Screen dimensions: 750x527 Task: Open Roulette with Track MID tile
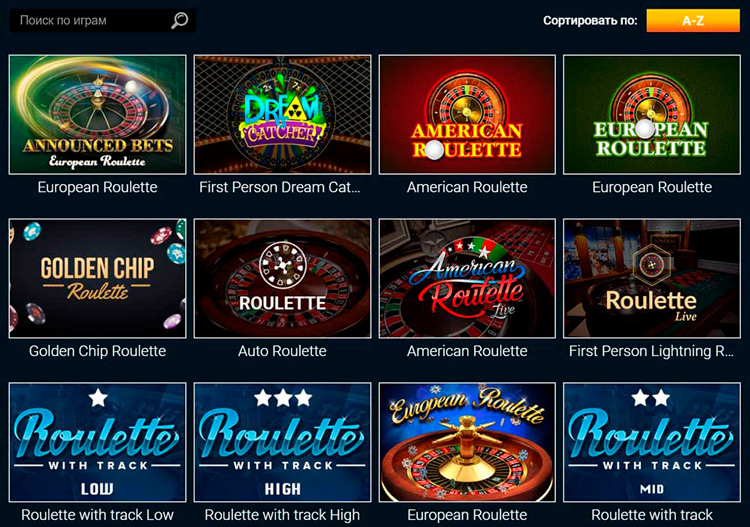coord(652,442)
